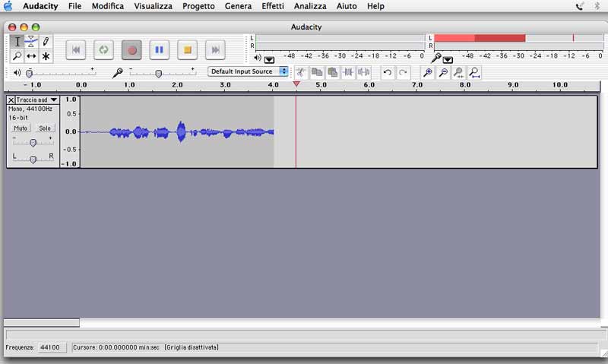608x364 pixels.
Task: Open the Progetto menu
Action: point(198,6)
